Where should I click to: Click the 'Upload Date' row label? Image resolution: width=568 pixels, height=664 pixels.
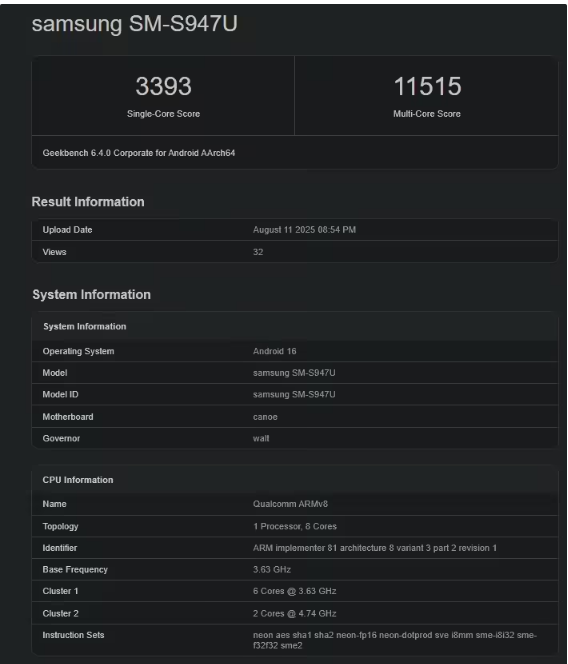(67, 230)
